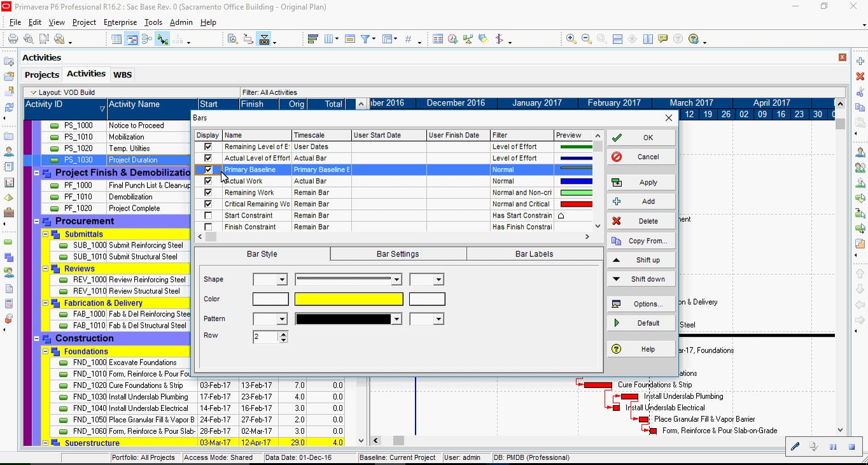
Task: Click the yellow bar Color swatch
Action: [x=349, y=299]
